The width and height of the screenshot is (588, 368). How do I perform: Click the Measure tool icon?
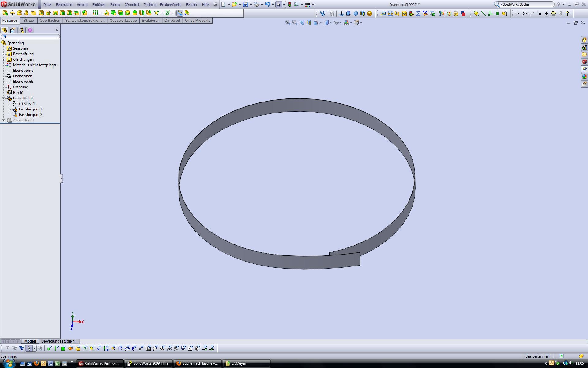click(383, 13)
